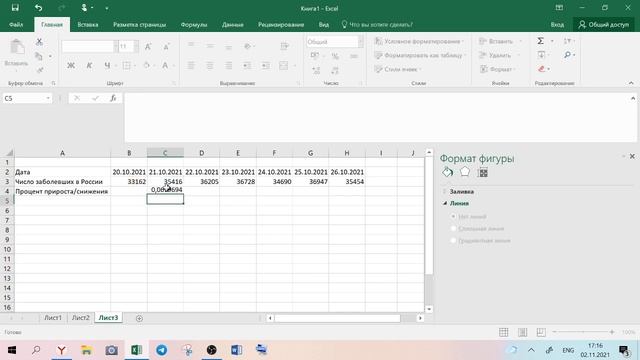Open the Файл tab

tap(16, 24)
